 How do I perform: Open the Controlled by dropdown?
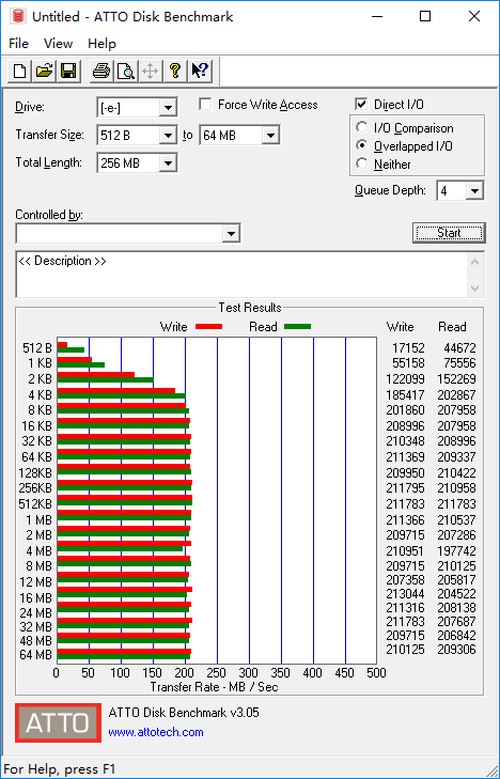click(231, 234)
